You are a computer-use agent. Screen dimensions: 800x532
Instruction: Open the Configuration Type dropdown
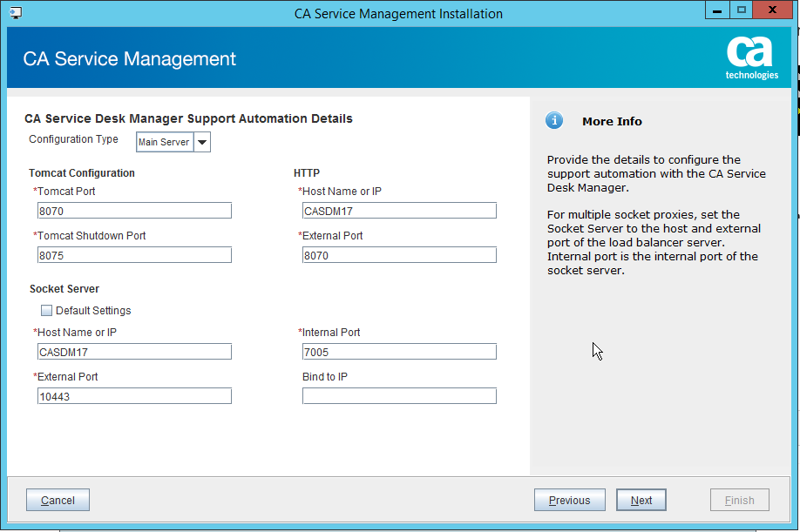point(201,141)
